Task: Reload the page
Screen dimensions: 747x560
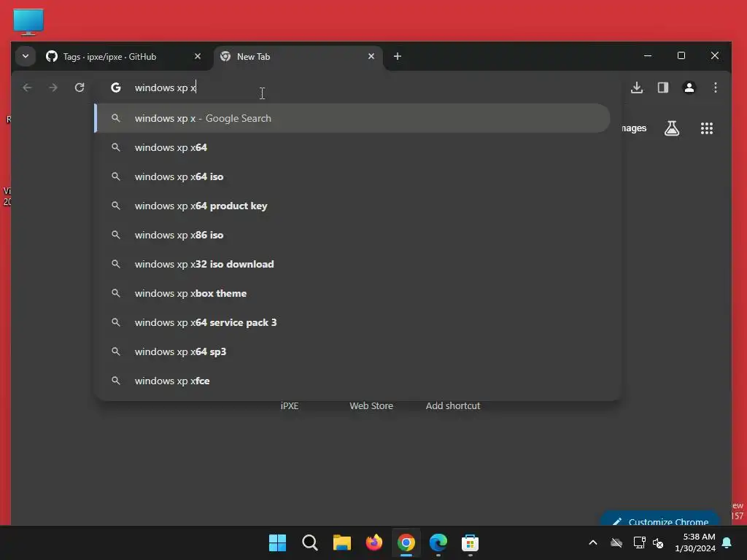Action: point(80,87)
